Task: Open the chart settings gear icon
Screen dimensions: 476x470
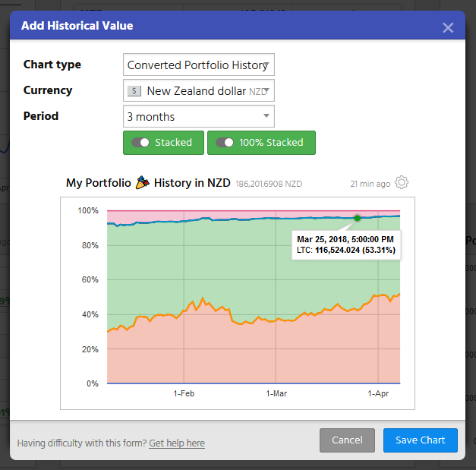Action: tap(402, 183)
